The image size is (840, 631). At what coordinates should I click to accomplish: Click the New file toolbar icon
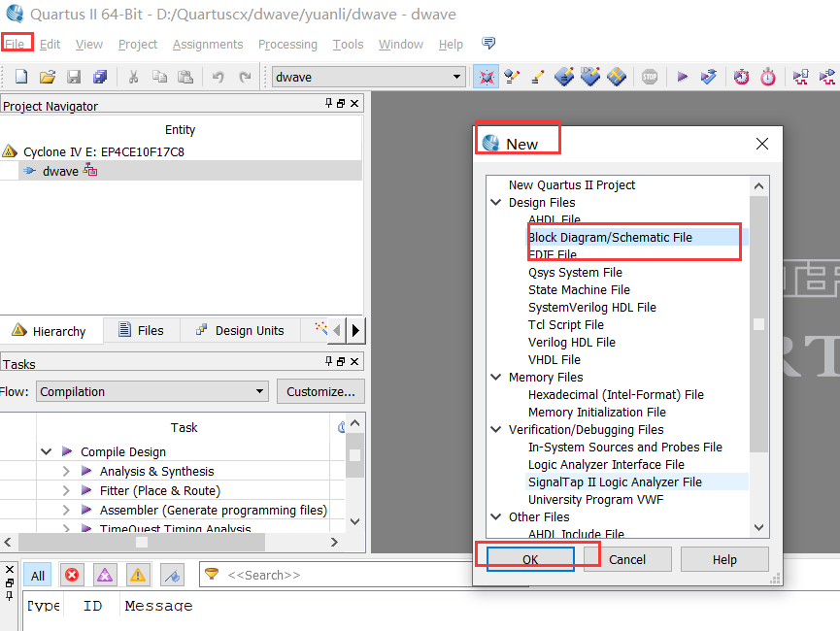pos(21,77)
